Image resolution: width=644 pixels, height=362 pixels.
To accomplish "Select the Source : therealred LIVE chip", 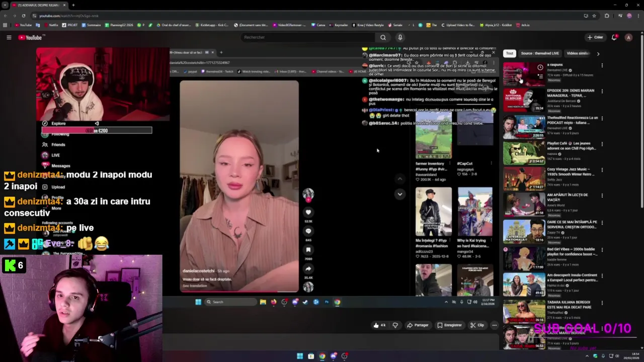I will [x=540, y=53].
